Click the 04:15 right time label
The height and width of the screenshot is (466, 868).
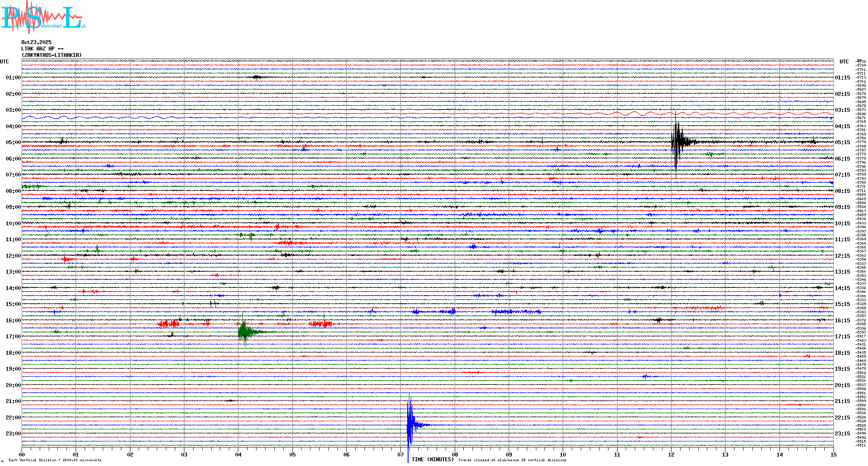tap(842, 126)
